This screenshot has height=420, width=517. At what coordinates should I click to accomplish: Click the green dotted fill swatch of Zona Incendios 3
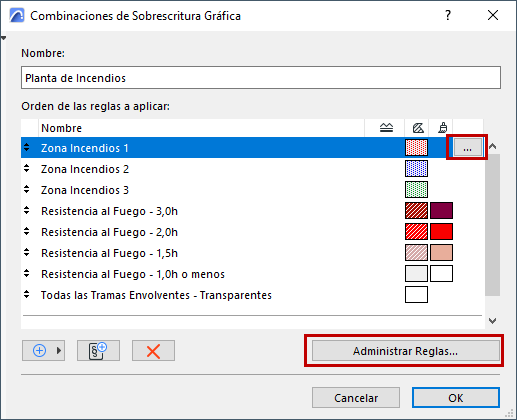[x=416, y=190]
